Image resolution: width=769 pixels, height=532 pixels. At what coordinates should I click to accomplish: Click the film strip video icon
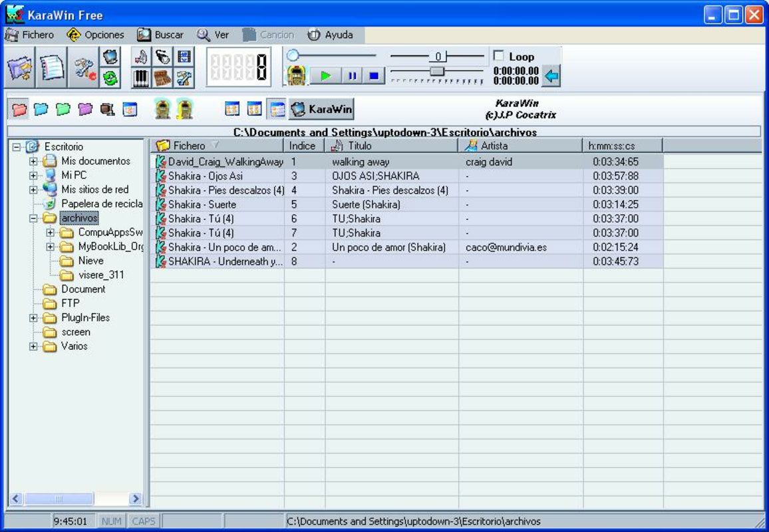[184, 57]
